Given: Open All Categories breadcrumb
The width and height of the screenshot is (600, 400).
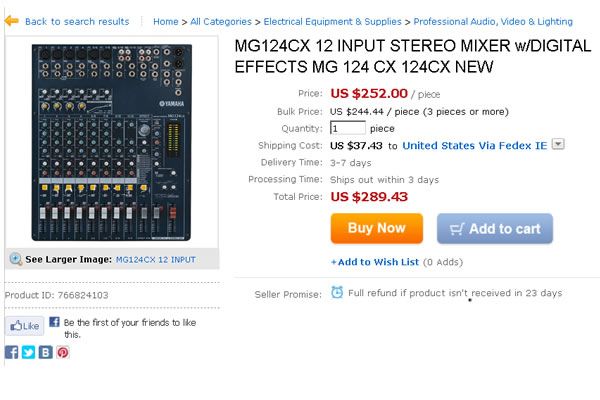Looking at the screenshot, I should (x=221, y=21).
